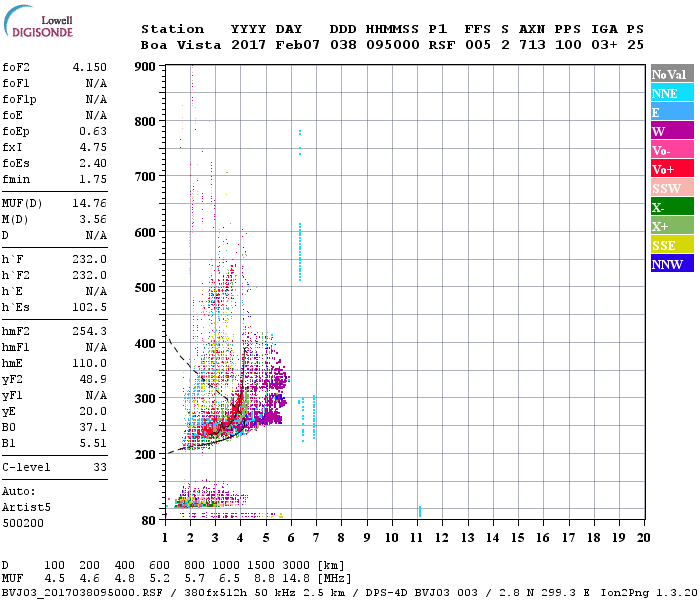Select the MUF(D) value 14.76

pos(89,202)
